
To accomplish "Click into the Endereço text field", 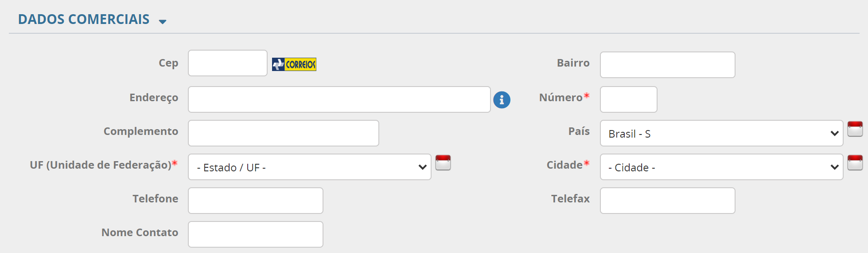I will point(339,99).
